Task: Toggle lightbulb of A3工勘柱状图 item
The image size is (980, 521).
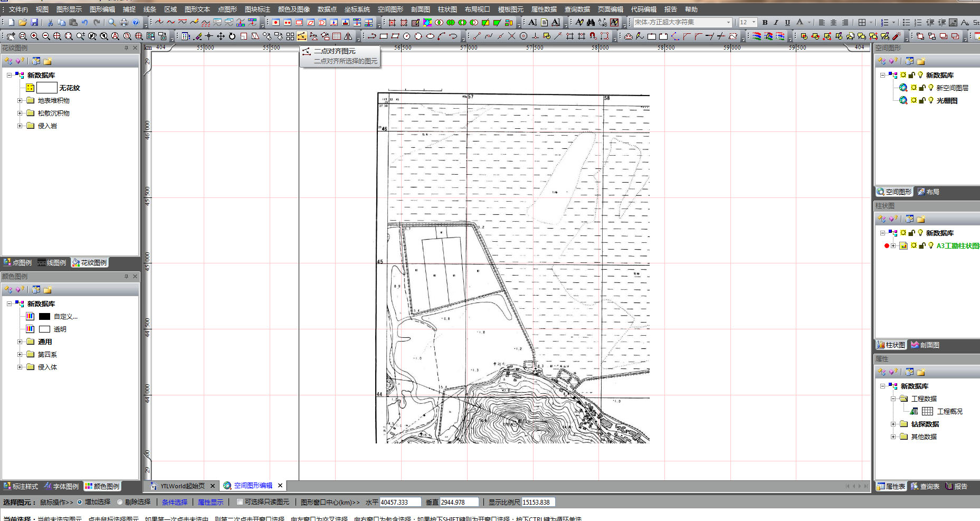Action: (931, 245)
